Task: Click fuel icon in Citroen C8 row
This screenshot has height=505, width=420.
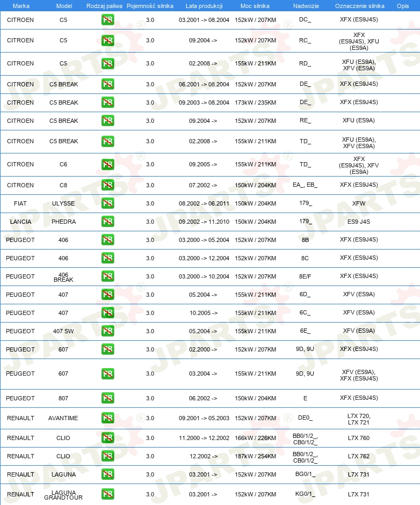Action: [x=107, y=185]
